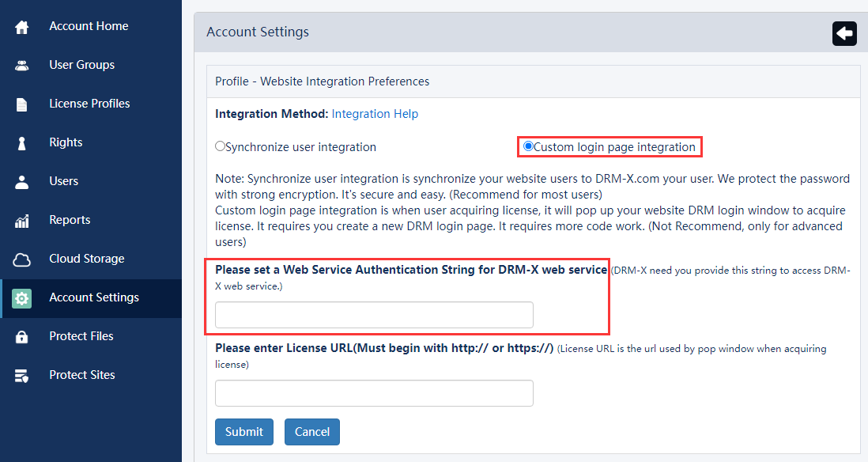Click the Web Service Authentication String field
Screen dimensions: 868x462
pyautogui.click(x=373, y=314)
